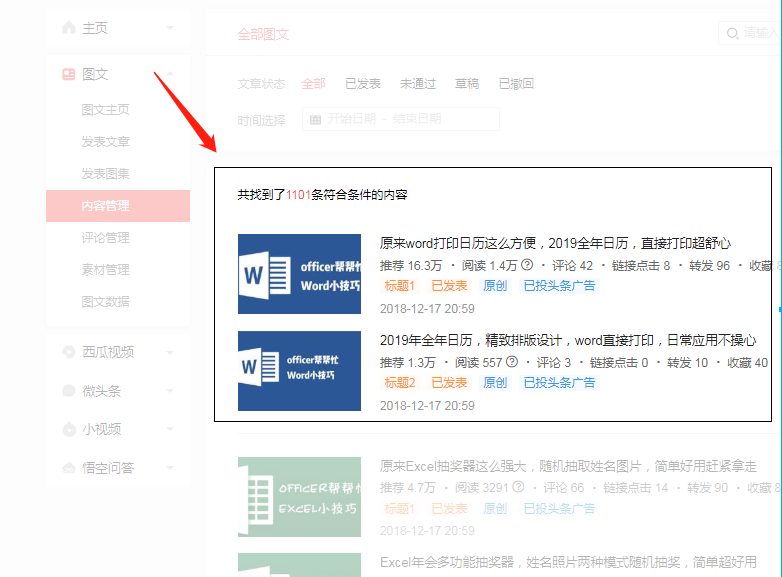The width and height of the screenshot is (782, 577).
Task: Click 已发表 tag on the 2019年全年日历 article
Action: tap(449, 383)
